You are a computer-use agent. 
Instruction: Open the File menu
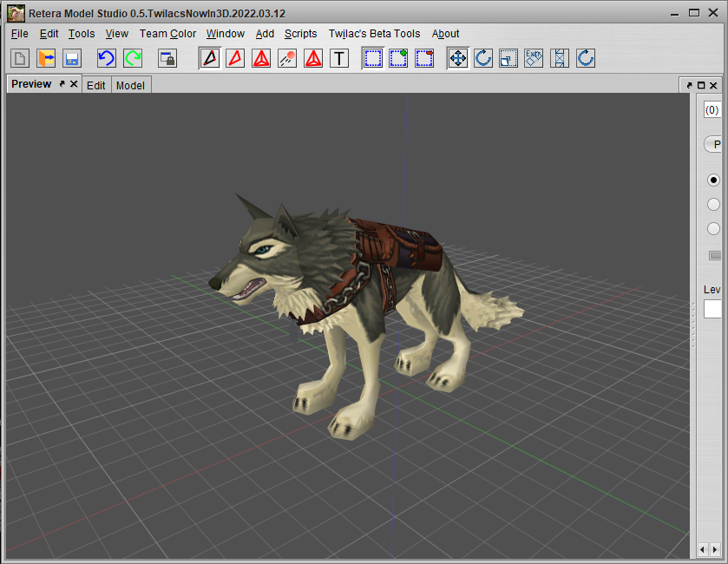19,34
